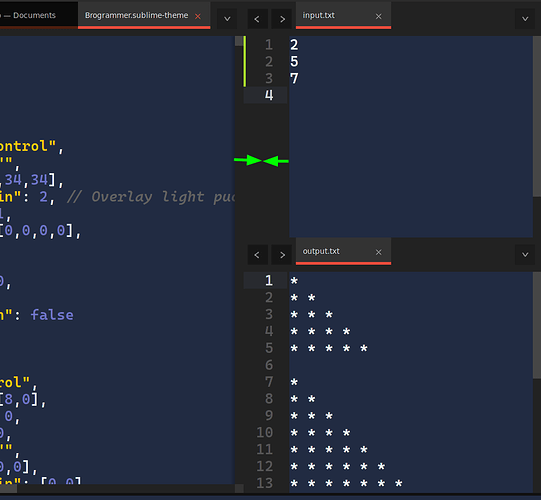Image resolution: width=541 pixels, height=500 pixels.
Task: Select the input.txt tab
Action: point(343,16)
